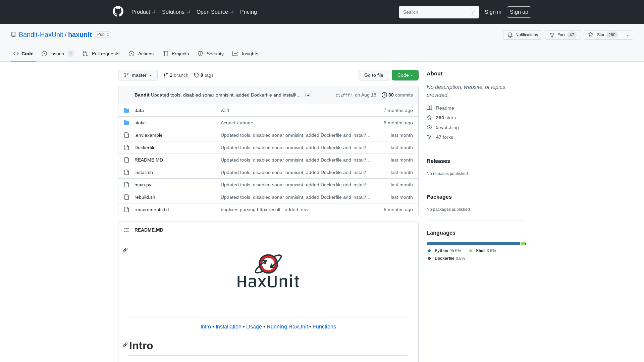Click the Python segment of languages bar
Image resolution: width=644 pixels, height=362 pixels.
(x=473, y=244)
